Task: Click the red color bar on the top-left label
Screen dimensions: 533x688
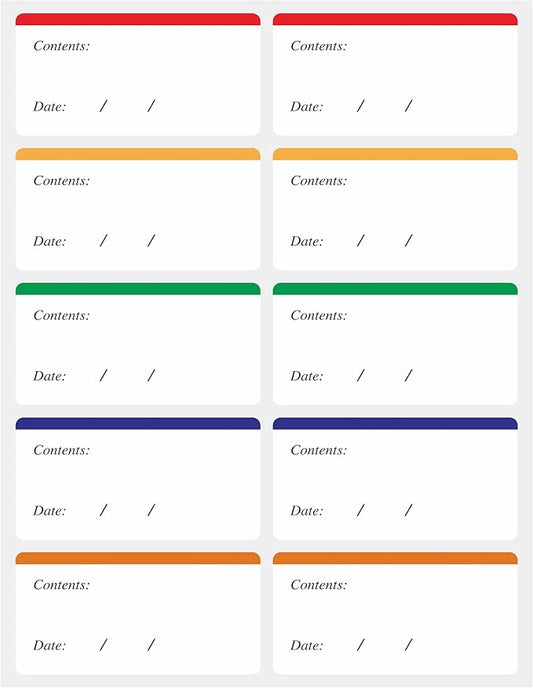Action: pyautogui.click(x=138, y=19)
